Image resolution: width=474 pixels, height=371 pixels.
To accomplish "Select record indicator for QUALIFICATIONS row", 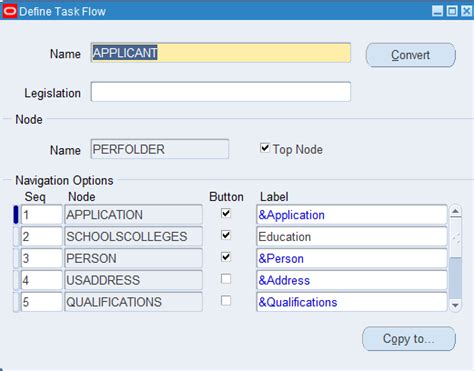I will (16, 302).
